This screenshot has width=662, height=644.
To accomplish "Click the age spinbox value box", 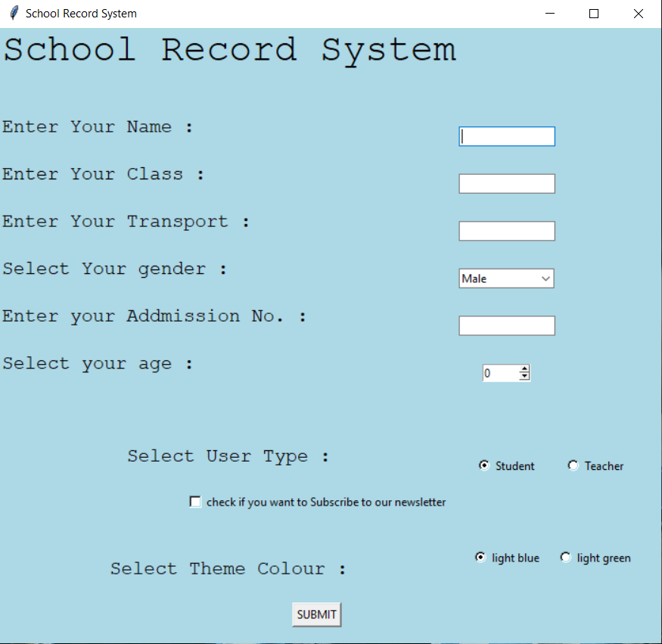I will (x=499, y=372).
